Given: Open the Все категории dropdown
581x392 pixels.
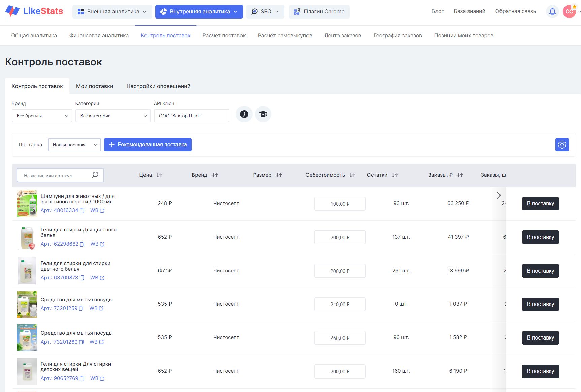Looking at the screenshot, I should coord(113,116).
